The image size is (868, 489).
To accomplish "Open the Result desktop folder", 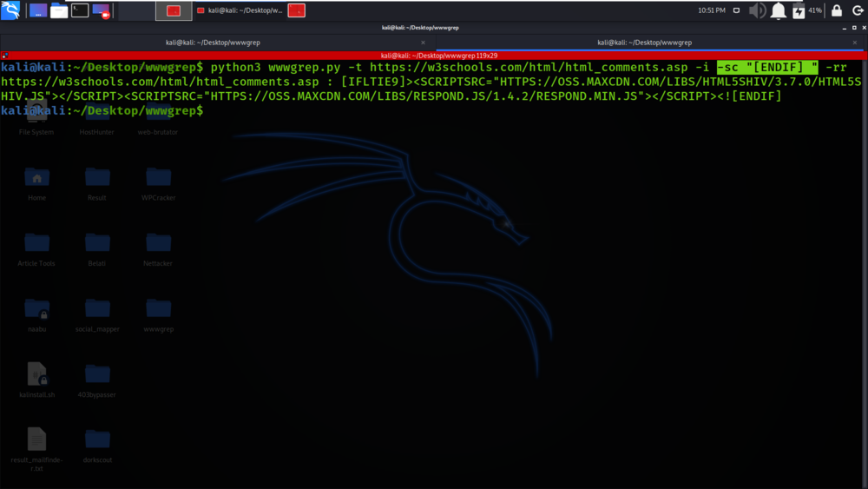I will click(x=97, y=184).
